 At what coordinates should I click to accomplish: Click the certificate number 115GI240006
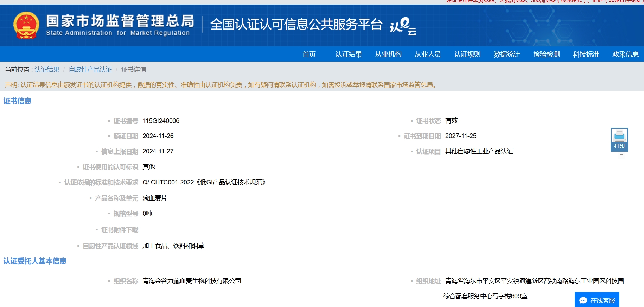click(161, 121)
